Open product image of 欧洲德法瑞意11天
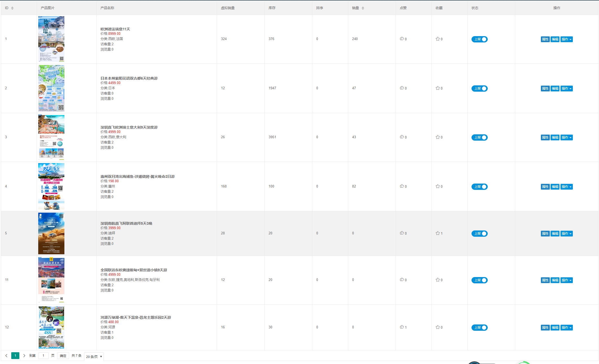599x364 pixels. point(51,39)
